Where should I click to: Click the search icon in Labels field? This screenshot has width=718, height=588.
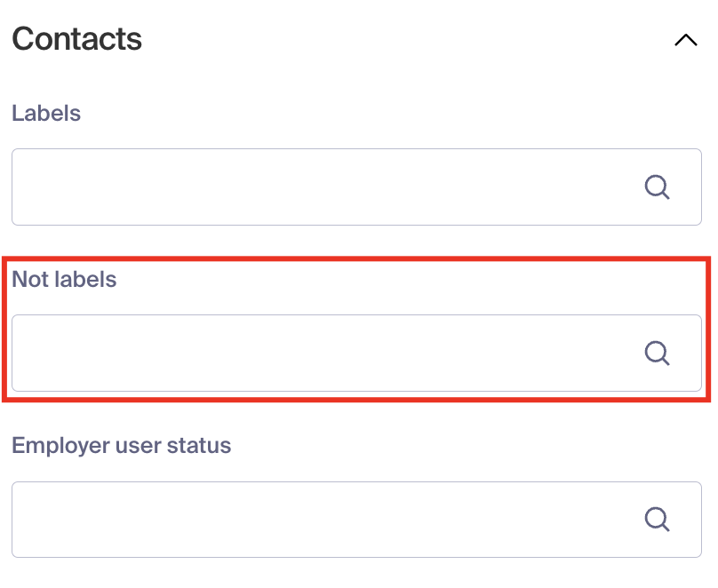coord(657,187)
